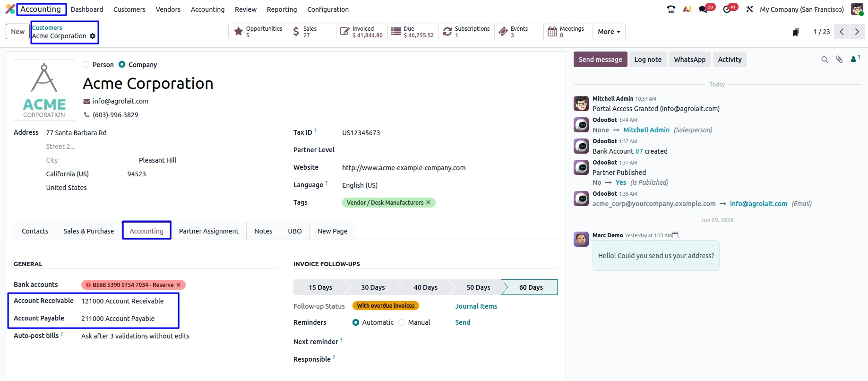Open the VoIP phone icon in top bar
Viewport: 868px width, 381px height.
[x=671, y=9]
